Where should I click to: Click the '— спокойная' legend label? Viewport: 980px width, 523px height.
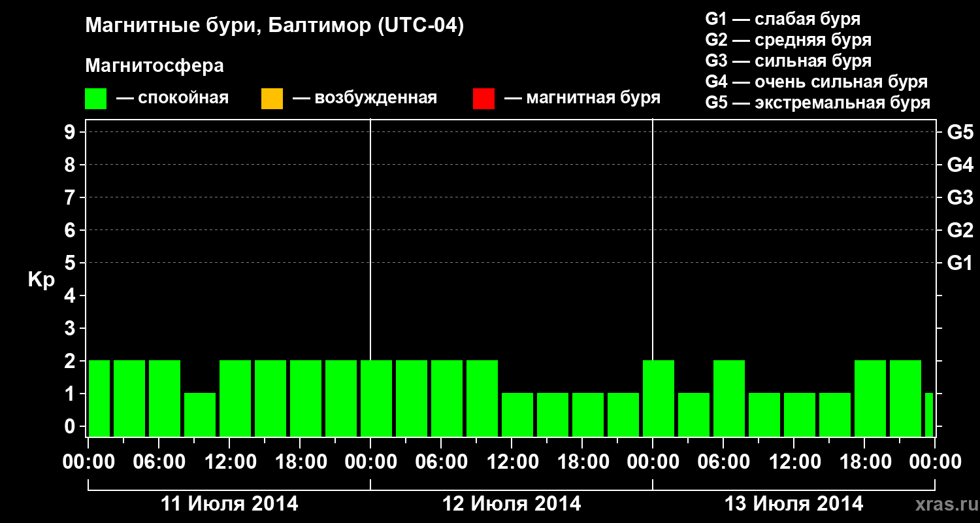[172, 98]
